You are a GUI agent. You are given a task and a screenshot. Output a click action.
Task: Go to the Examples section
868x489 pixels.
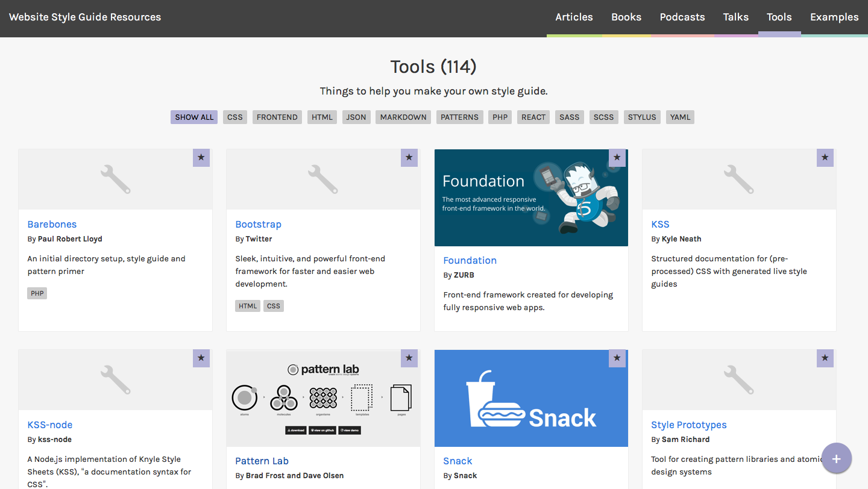pos(834,17)
